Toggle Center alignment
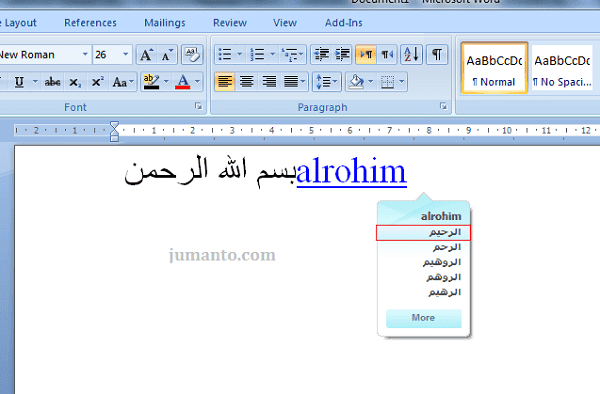 [x=247, y=81]
